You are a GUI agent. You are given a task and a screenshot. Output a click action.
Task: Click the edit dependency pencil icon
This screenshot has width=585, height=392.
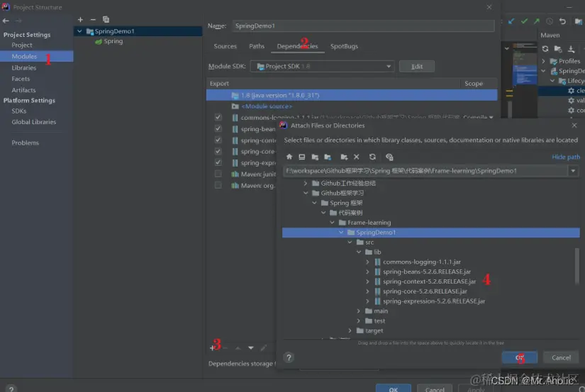pyautogui.click(x=263, y=347)
